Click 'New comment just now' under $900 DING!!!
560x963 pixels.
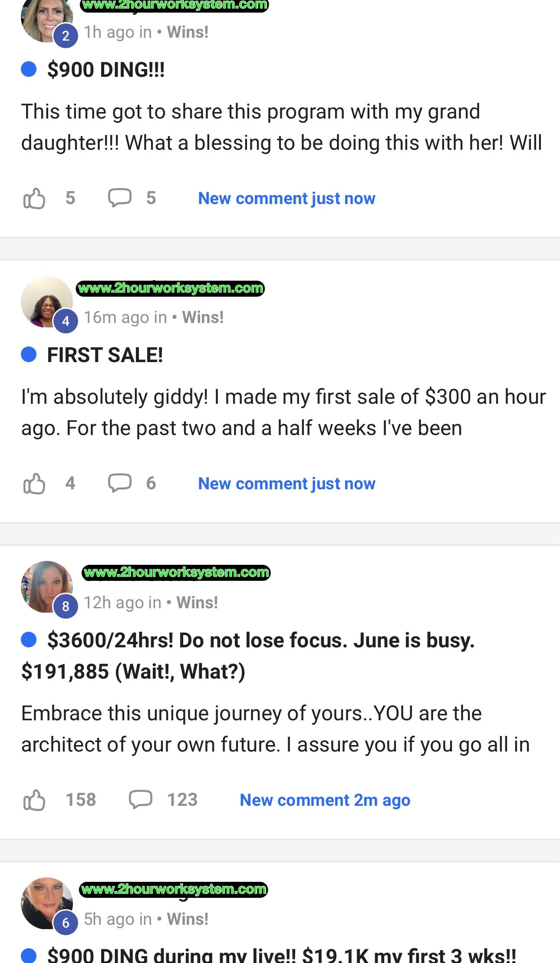[287, 198]
